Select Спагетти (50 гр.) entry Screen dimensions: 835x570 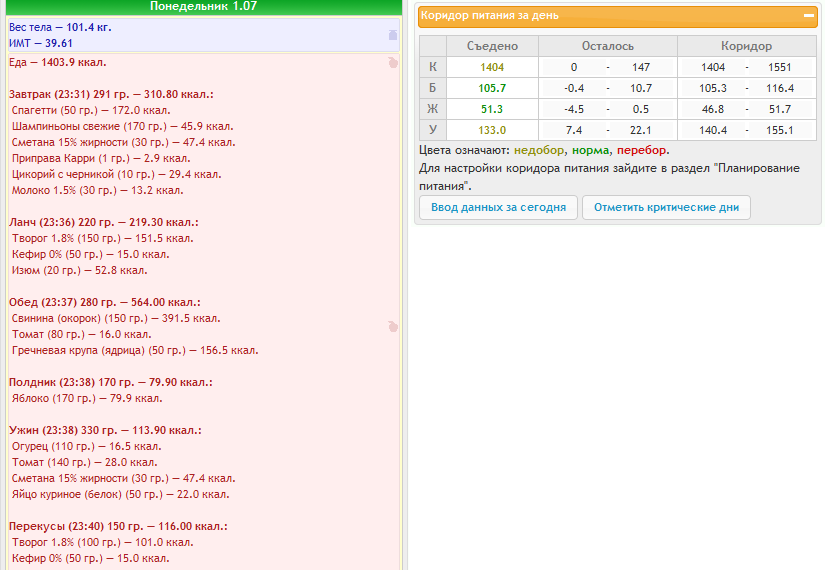(x=91, y=110)
